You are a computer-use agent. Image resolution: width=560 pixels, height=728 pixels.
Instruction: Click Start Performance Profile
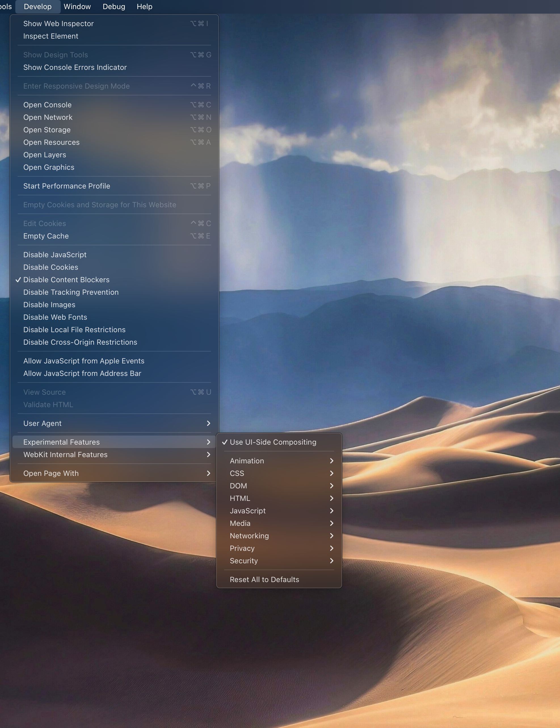67,186
